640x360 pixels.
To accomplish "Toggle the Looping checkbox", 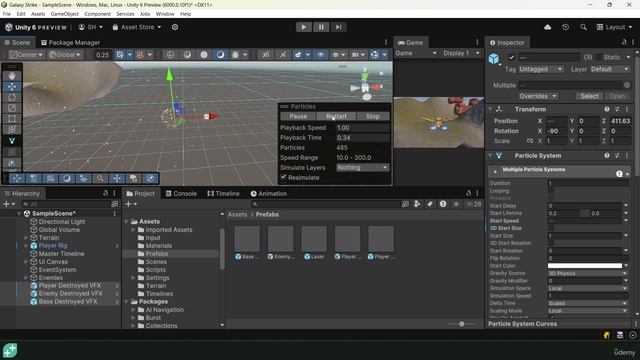I will point(551,191).
